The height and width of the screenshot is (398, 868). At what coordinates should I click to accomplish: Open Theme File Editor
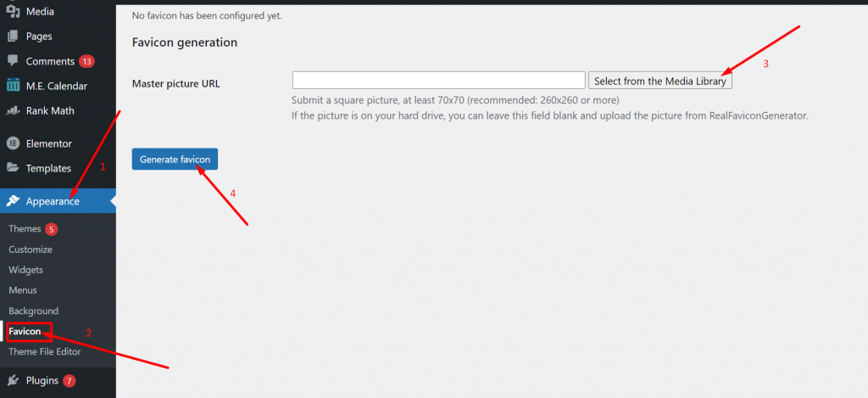(43, 351)
